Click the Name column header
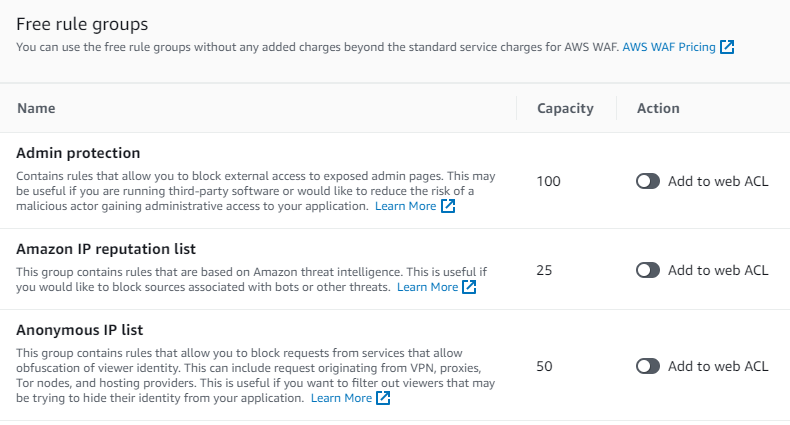 pos(36,108)
